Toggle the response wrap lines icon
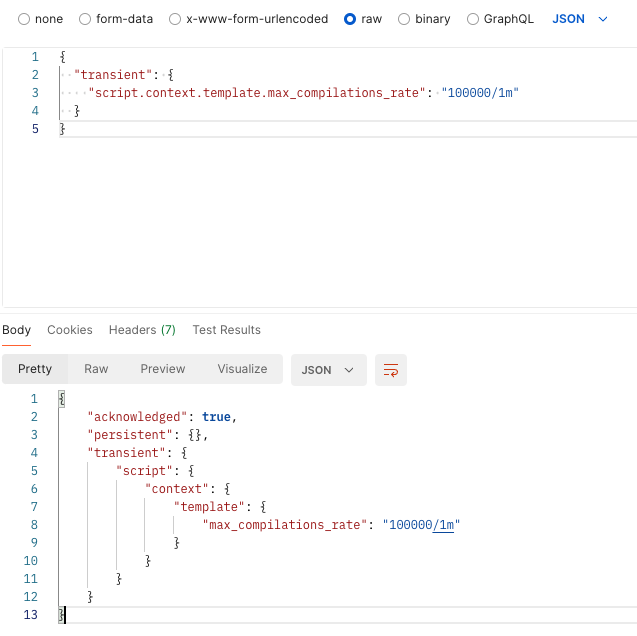The height and width of the screenshot is (636, 637). (391, 369)
